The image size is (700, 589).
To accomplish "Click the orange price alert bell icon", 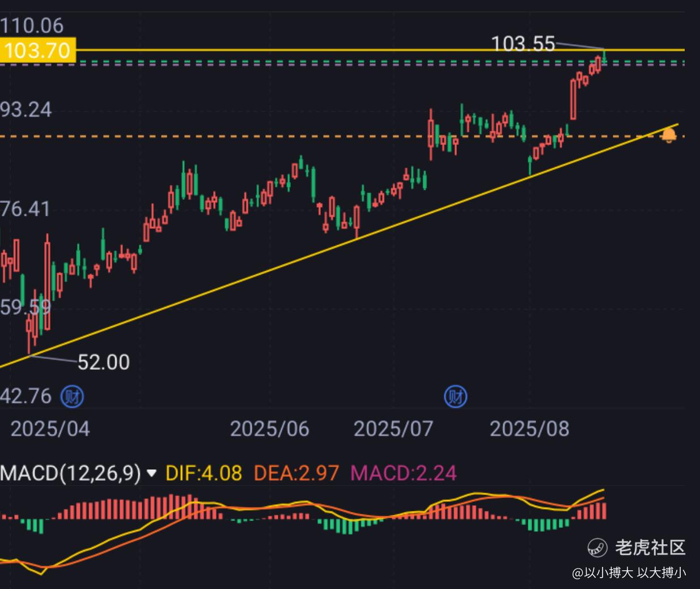I will [x=669, y=135].
